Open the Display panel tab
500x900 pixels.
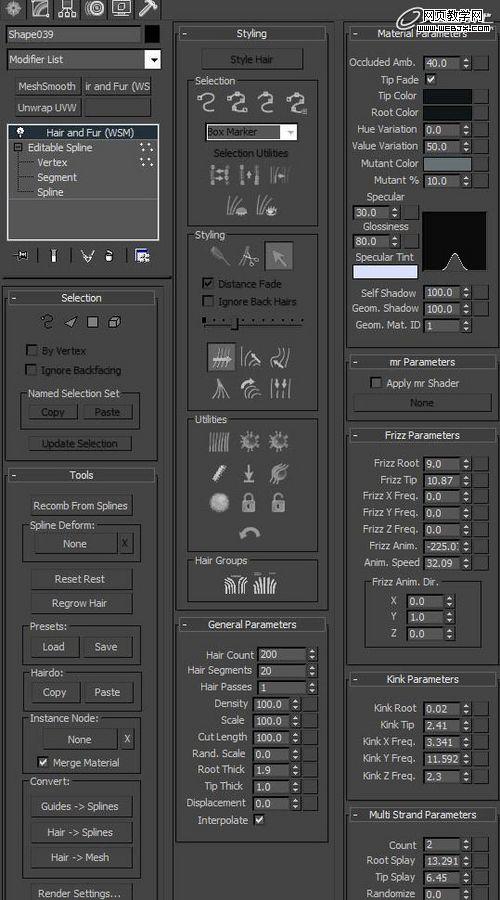coord(121,8)
